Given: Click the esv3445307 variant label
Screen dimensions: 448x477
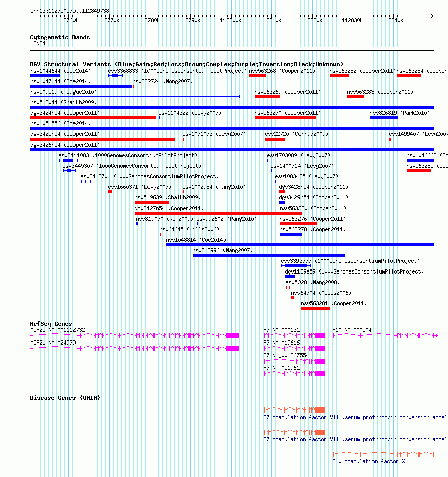Looking at the screenshot, I should point(132,166).
